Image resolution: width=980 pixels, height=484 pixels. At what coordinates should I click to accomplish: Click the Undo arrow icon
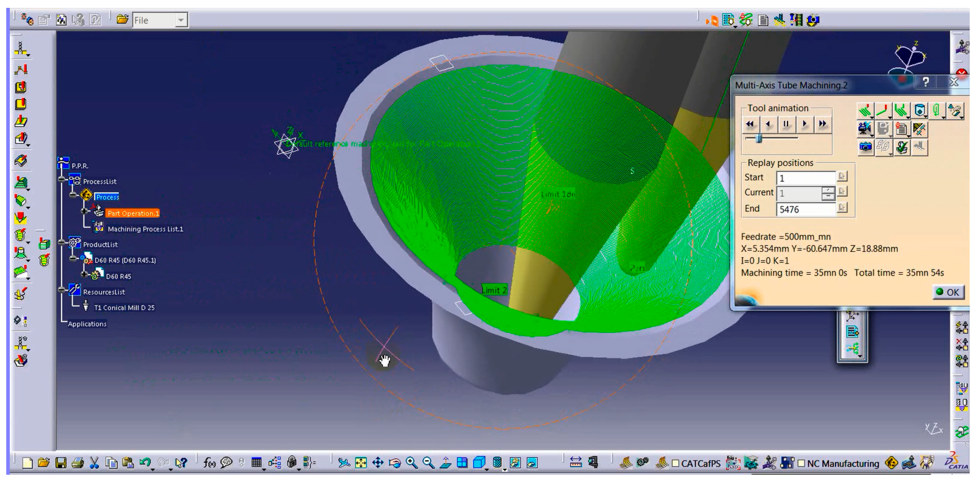(145, 463)
